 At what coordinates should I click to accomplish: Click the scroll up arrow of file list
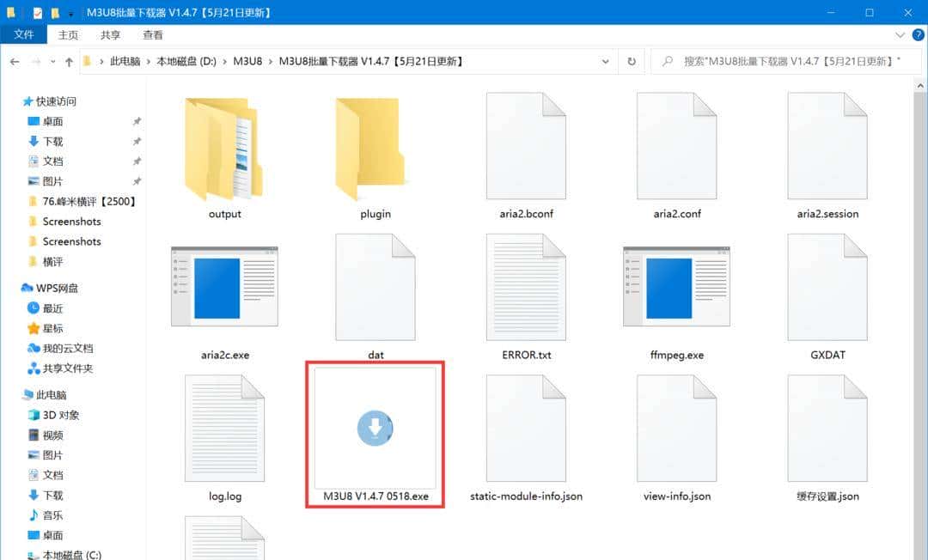(x=920, y=86)
